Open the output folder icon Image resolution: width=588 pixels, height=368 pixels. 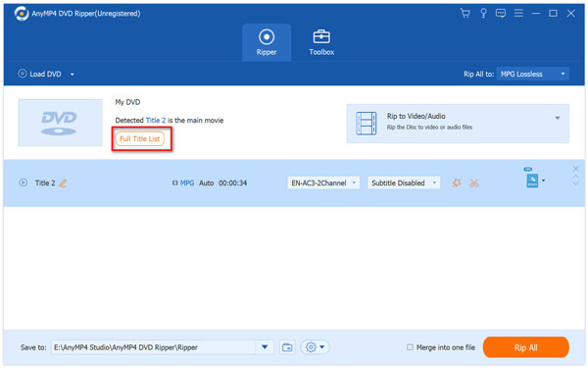tap(287, 347)
